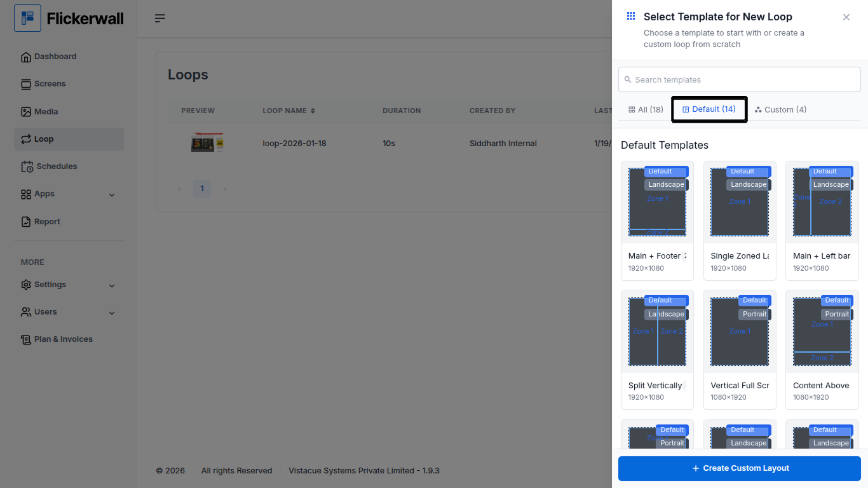Image resolution: width=868 pixels, height=488 pixels.
Task: Click the 10s duration cell
Action: click(x=389, y=144)
